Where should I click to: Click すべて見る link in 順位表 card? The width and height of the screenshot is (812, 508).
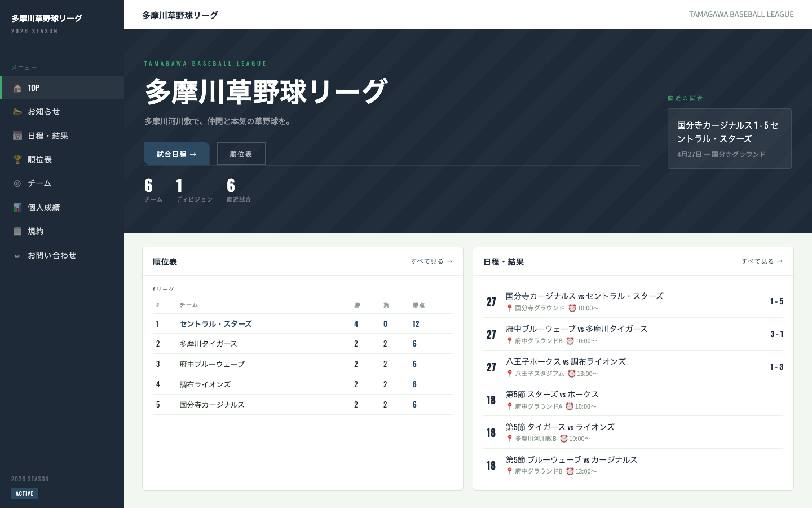(431, 261)
